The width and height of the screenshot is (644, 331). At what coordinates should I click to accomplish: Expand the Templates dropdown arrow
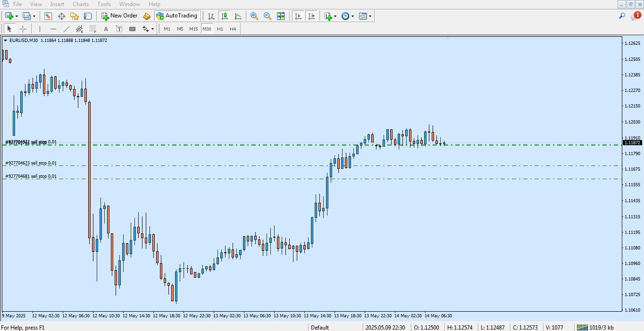pyautogui.click(x=370, y=16)
